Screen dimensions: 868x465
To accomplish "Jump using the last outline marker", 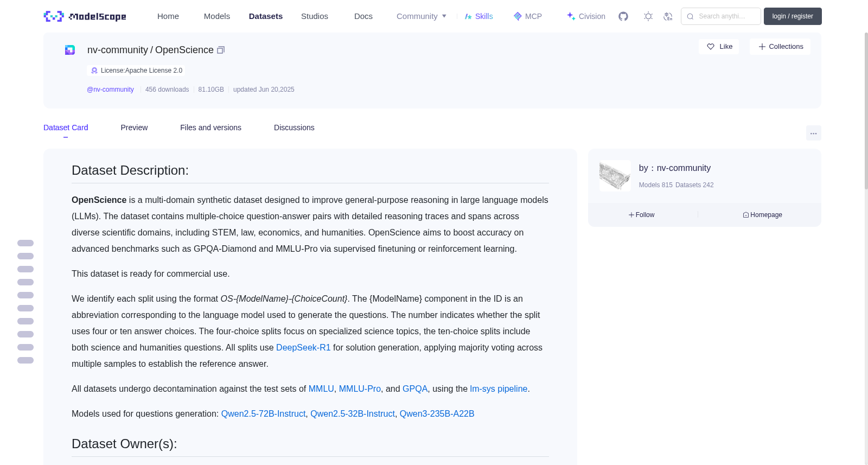I will [x=25, y=360].
